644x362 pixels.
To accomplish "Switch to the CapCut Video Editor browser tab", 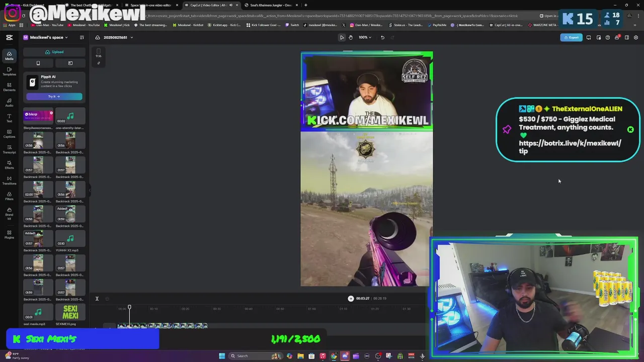I will 210,5.
